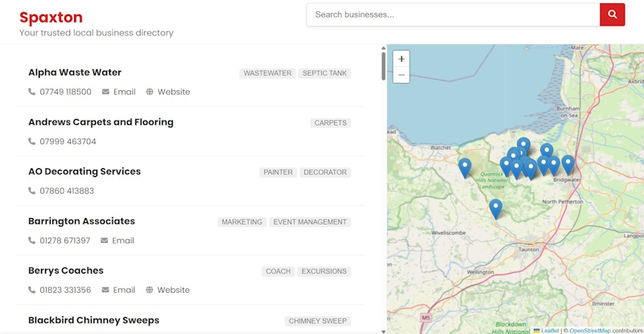This screenshot has width=644, height=334.
Task: Click the phone icon beside 07860 413883
Action: click(x=31, y=191)
